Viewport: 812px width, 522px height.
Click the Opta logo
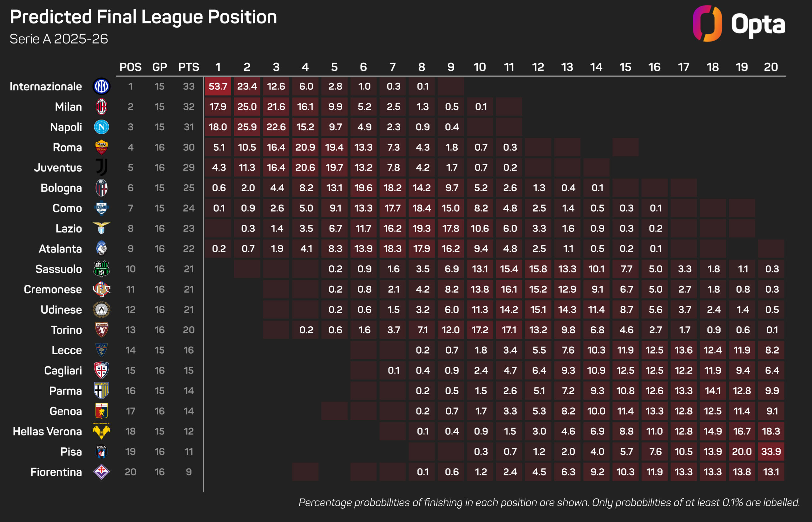(739, 24)
